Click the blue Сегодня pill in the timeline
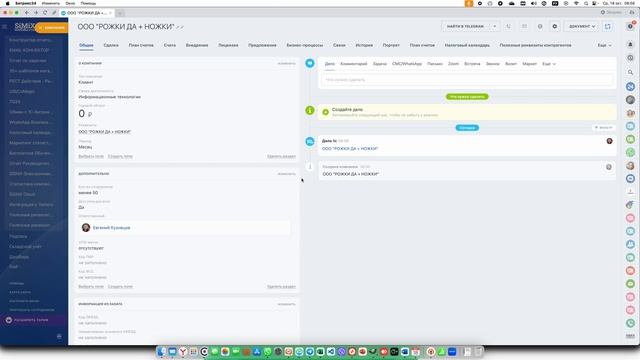This screenshot has height=360, width=640. point(467,128)
